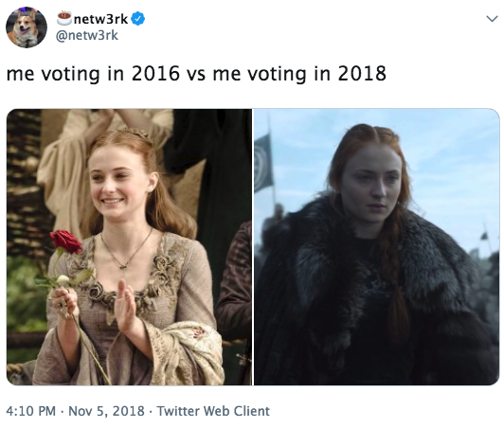The image size is (504, 428).
Task: Click the blue verified badge
Action: (138, 19)
